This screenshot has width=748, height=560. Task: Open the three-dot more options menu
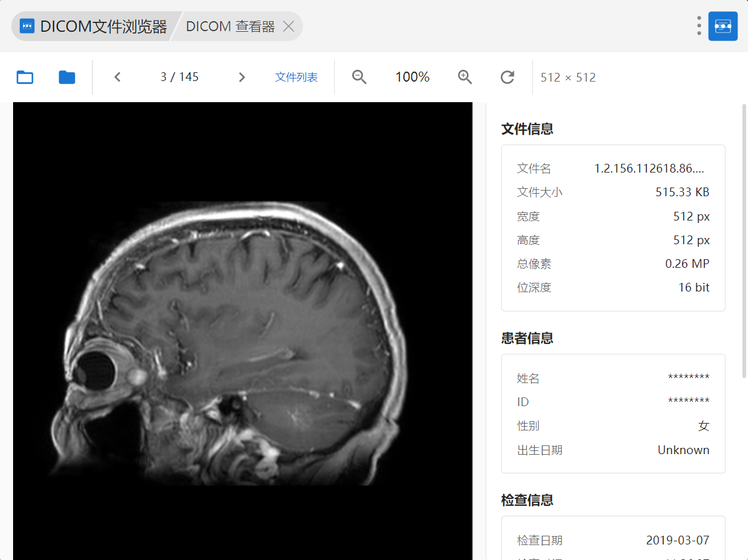(x=699, y=26)
